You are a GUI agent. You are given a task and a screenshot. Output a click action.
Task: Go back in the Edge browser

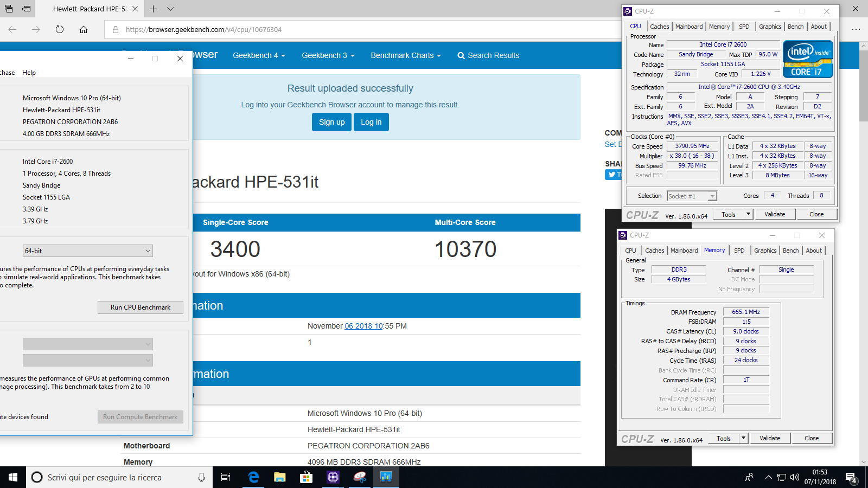(x=12, y=29)
